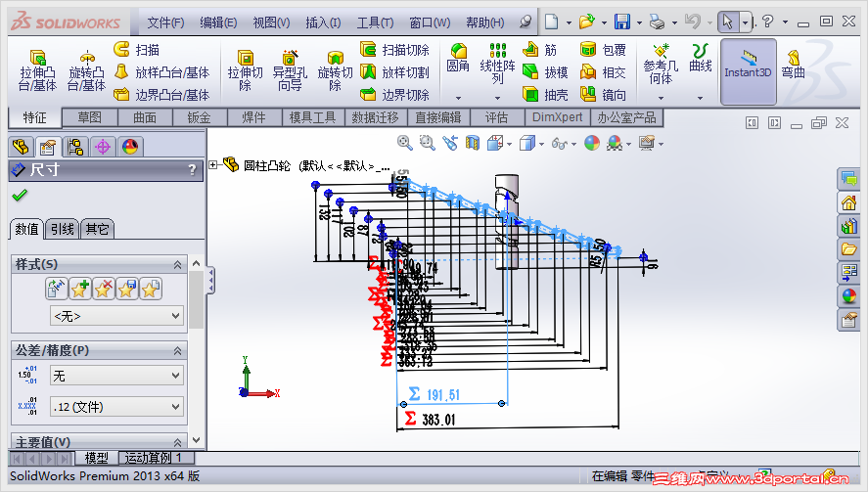Image resolution: width=868 pixels, height=492 pixels.
Task: Switch to the 钣金 tab
Action: point(199,117)
